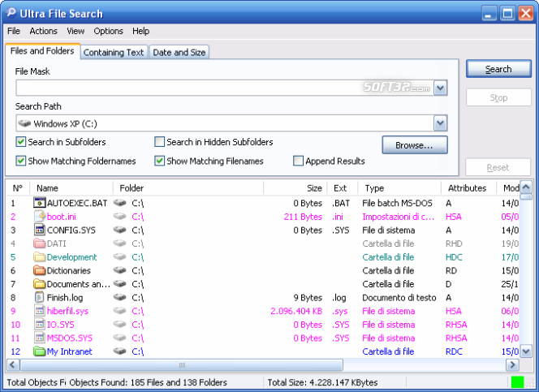The height and width of the screenshot is (392, 539).
Task: Open the Options menu
Action: (x=108, y=31)
